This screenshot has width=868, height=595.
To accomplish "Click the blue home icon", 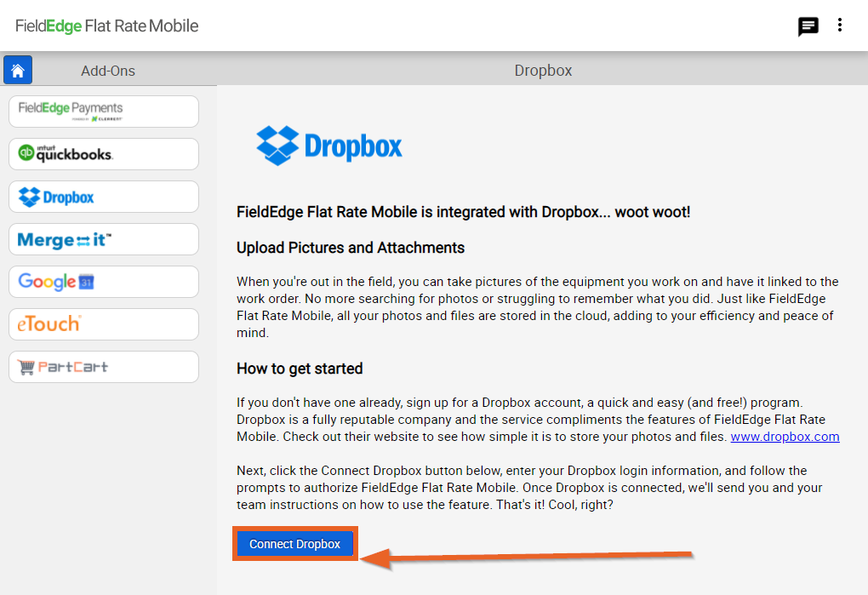I will pyautogui.click(x=17, y=69).
